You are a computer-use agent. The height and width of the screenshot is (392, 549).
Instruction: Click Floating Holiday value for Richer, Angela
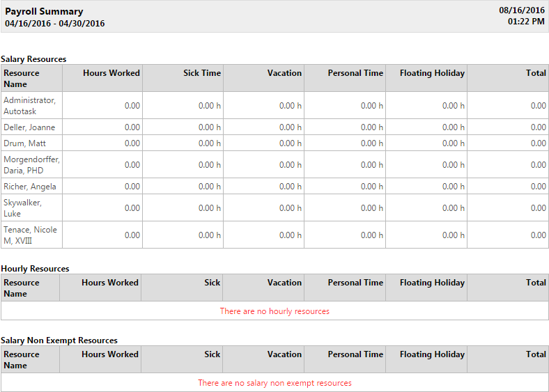453,186
